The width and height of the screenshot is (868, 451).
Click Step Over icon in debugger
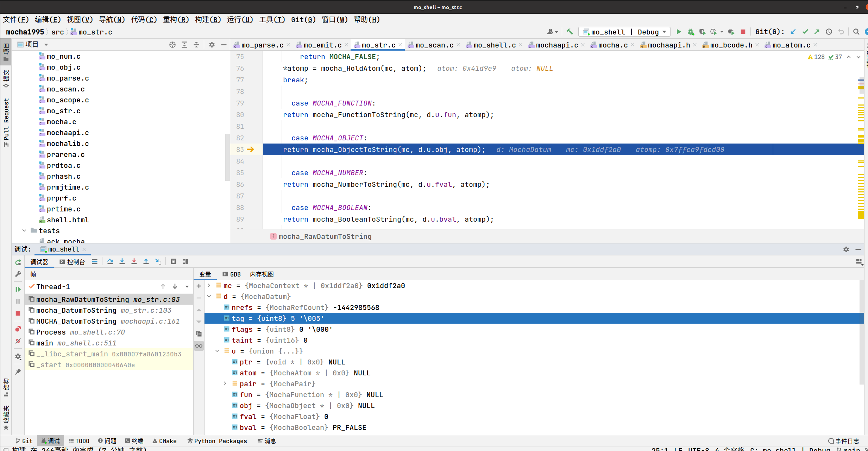(x=110, y=261)
